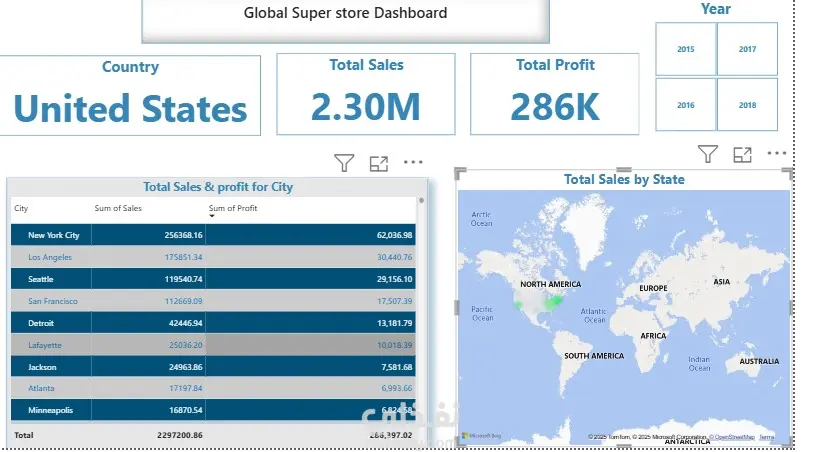The height and width of the screenshot is (452, 822).
Task: Click the city table's vertical scrollbar
Action: pyautogui.click(x=421, y=300)
